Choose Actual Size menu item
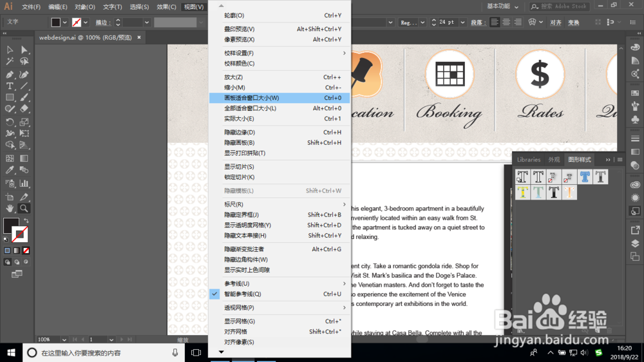This screenshot has height=362, width=644. (x=279, y=119)
